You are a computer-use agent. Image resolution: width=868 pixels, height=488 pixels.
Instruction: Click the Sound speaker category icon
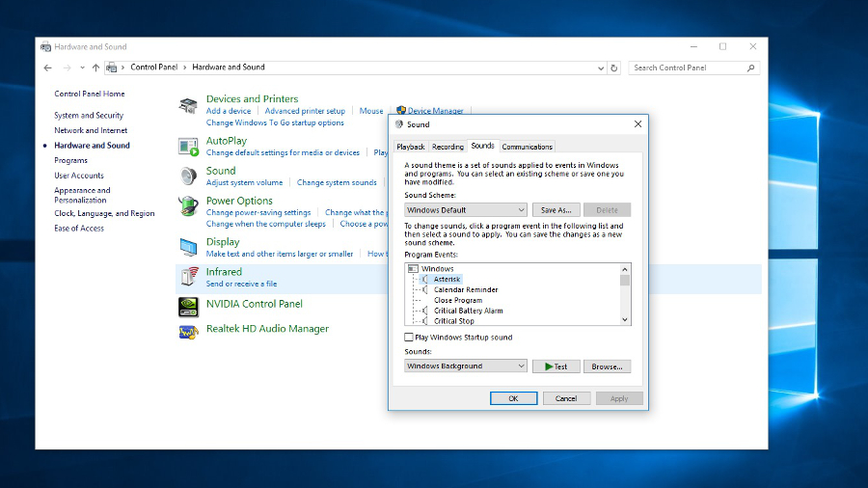click(x=188, y=176)
